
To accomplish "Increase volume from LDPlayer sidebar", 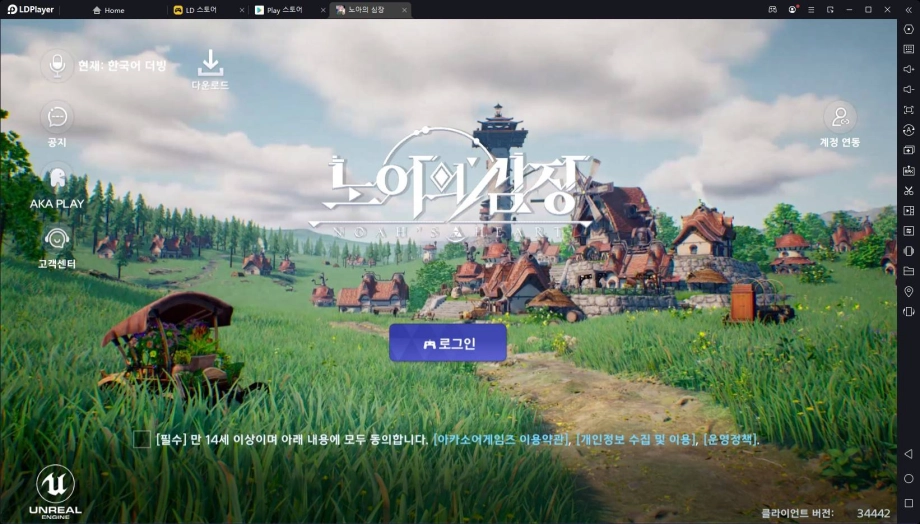I will click(x=908, y=69).
